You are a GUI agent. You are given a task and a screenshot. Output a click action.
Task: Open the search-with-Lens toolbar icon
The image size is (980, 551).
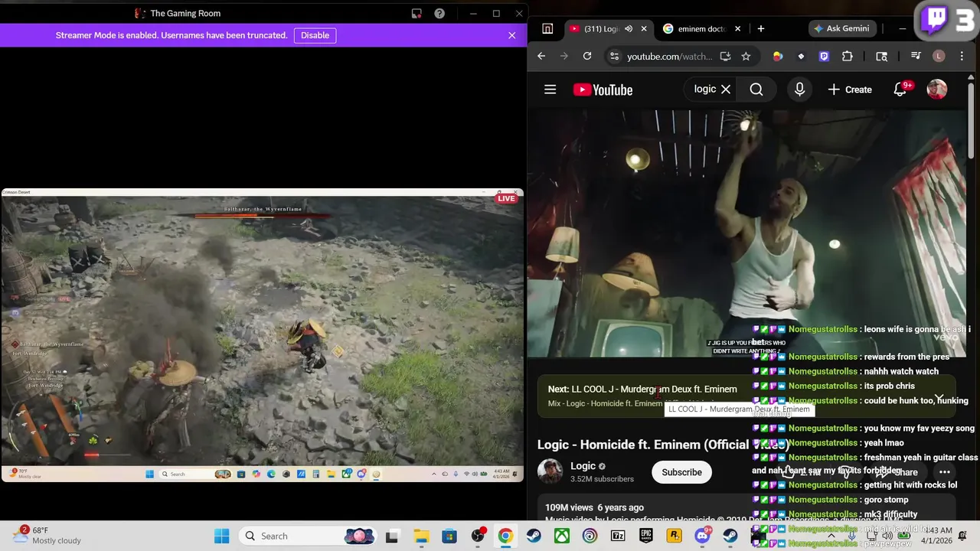881,56
